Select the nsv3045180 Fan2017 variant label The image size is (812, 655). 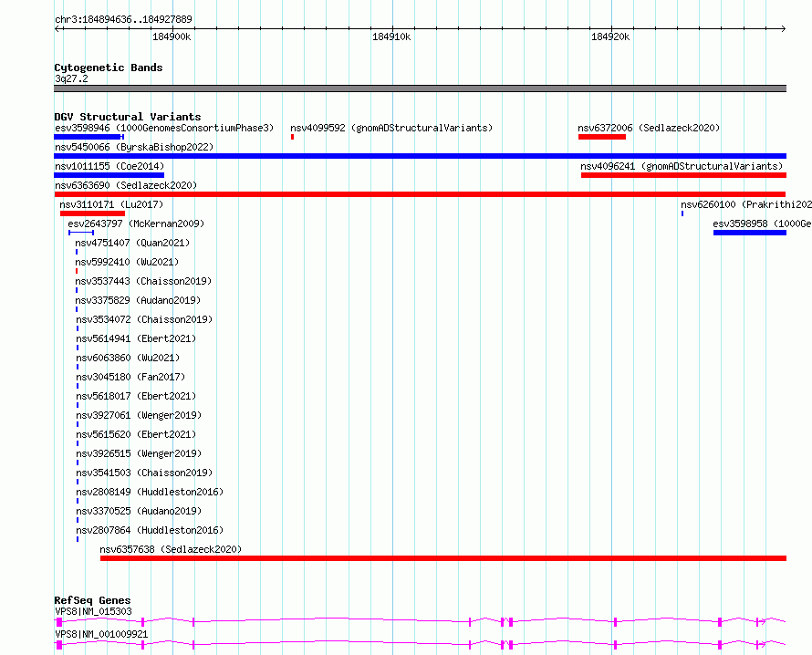(130, 377)
